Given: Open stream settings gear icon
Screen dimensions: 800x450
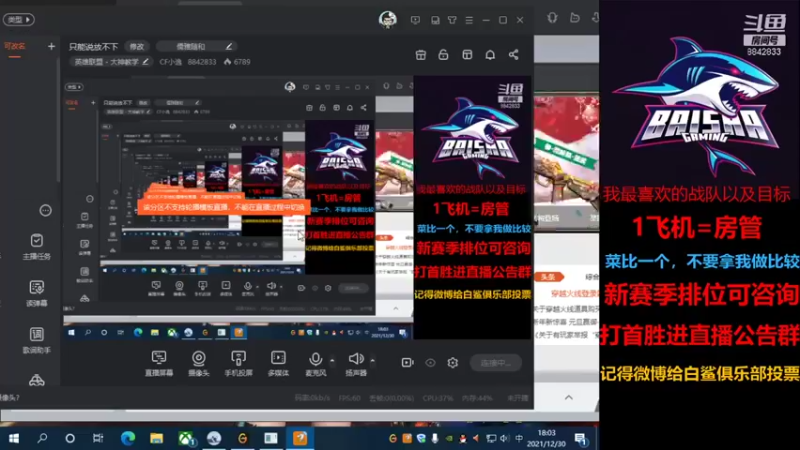Looking at the screenshot, I should pyautogui.click(x=453, y=363).
